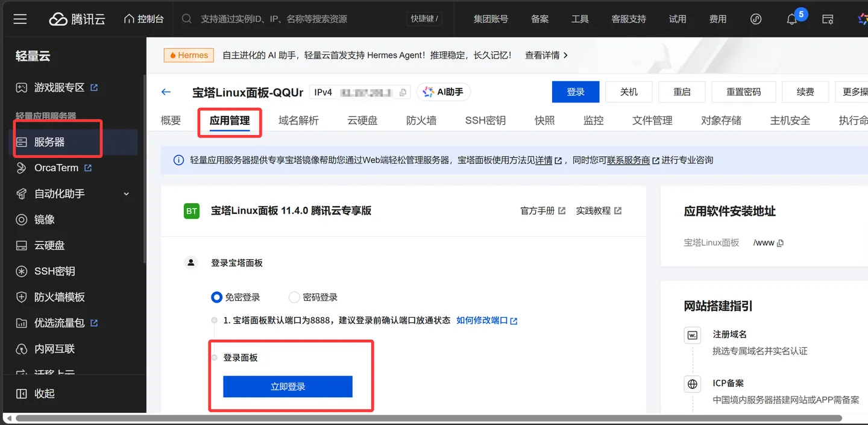Click the external-link icon next to 游戏服专区
The height and width of the screenshot is (425, 868).
(x=94, y=87)
